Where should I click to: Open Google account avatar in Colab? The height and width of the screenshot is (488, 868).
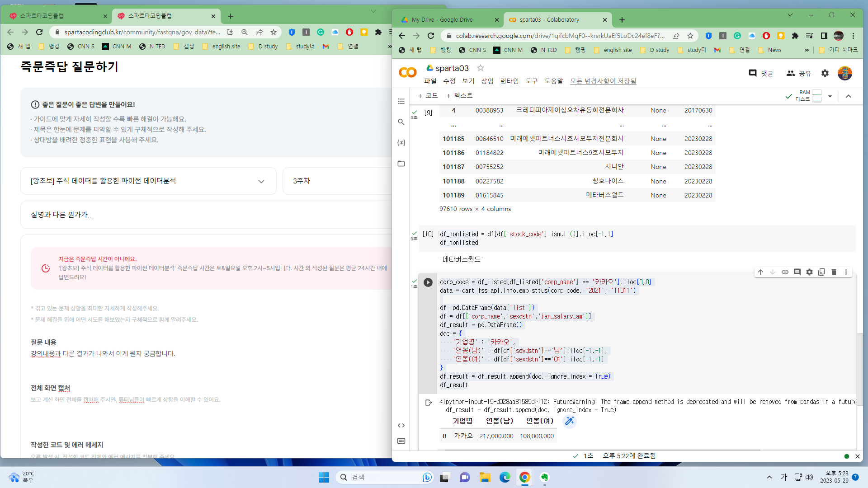844,73
